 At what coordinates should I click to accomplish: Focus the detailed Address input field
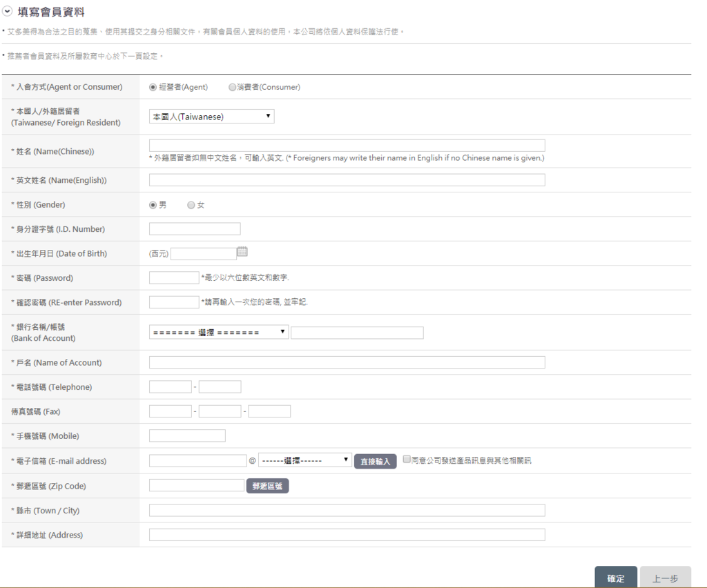pyautogui.click(x=347, y=535)
